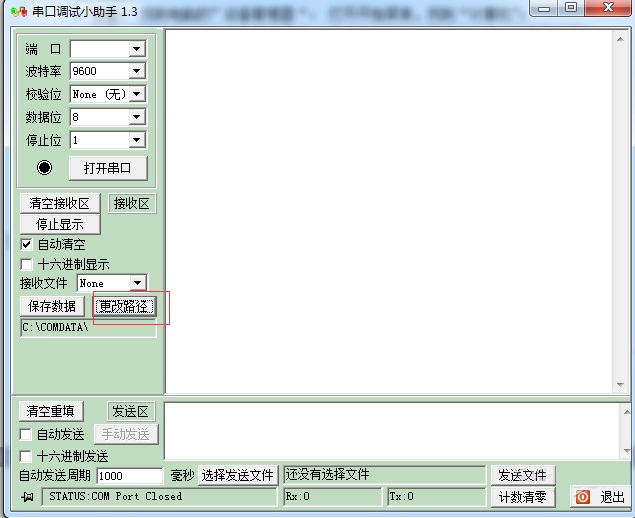Click the send area scrollbar up arrow

coord(626,412)
